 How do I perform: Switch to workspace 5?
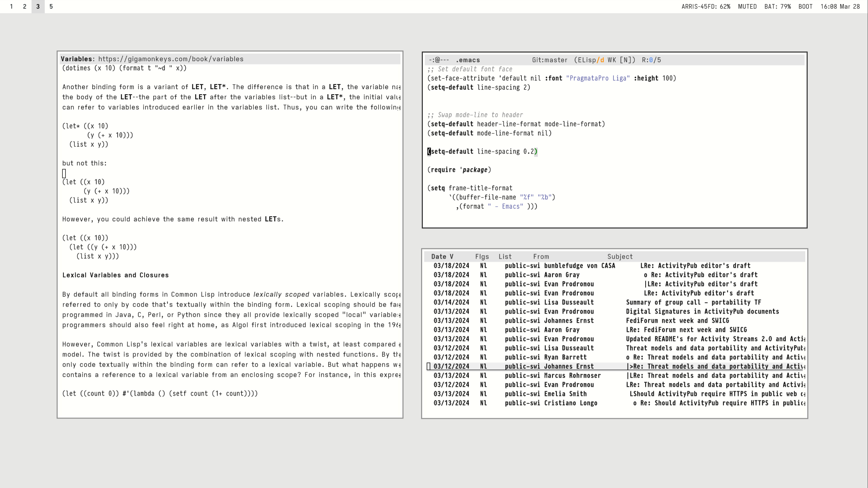click(x=51, y=6)
